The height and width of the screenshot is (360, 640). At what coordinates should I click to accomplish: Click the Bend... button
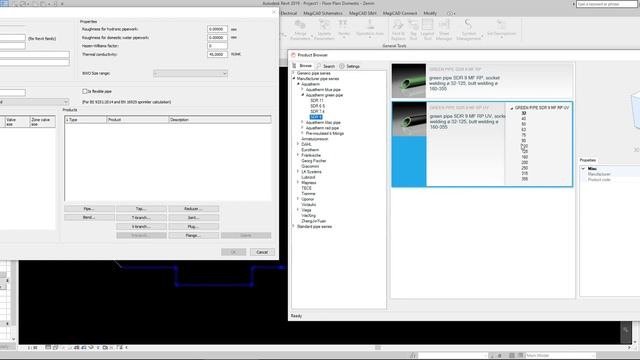tap(89, 218)
